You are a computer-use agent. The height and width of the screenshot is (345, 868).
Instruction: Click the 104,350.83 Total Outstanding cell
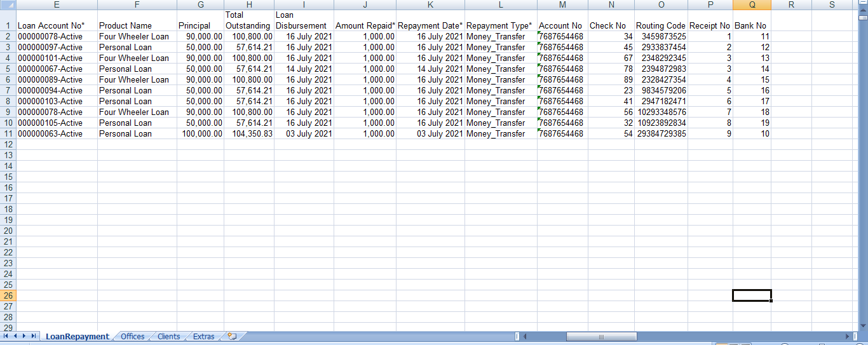point(249,134)
